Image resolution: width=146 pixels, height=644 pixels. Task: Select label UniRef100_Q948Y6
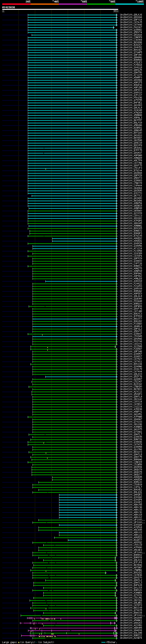coord(131,631)
